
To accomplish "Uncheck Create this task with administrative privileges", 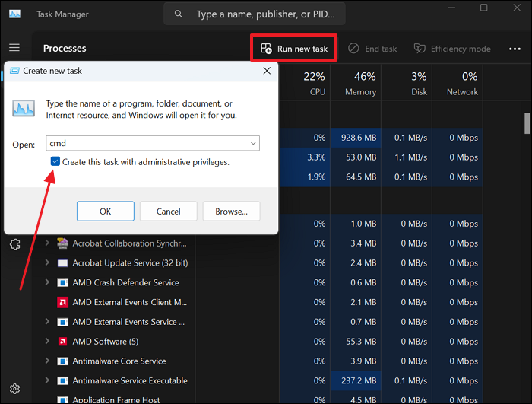I will coord(55,162).
